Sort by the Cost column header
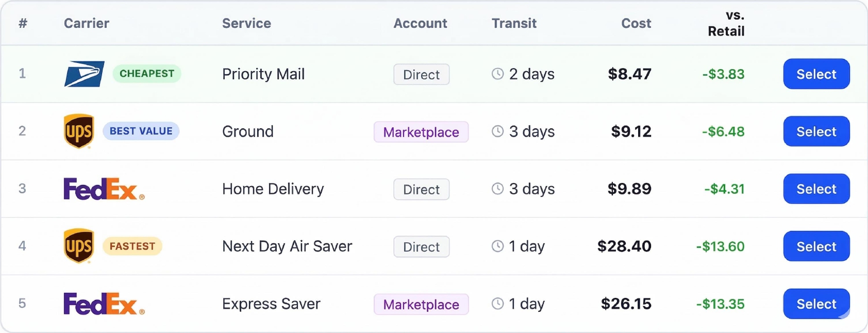 click(636, 23)
